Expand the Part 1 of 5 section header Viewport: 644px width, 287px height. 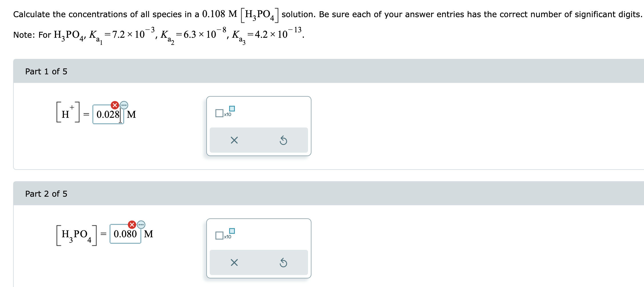(x=46, y=71)
